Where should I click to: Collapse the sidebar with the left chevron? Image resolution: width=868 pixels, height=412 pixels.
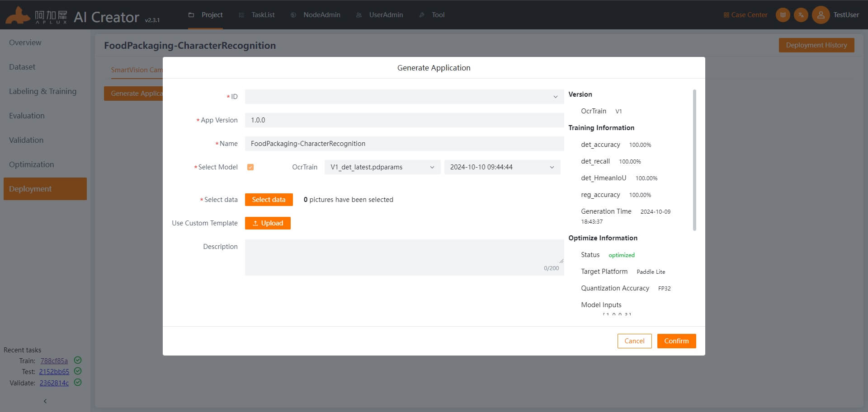[x=45, y=401]
